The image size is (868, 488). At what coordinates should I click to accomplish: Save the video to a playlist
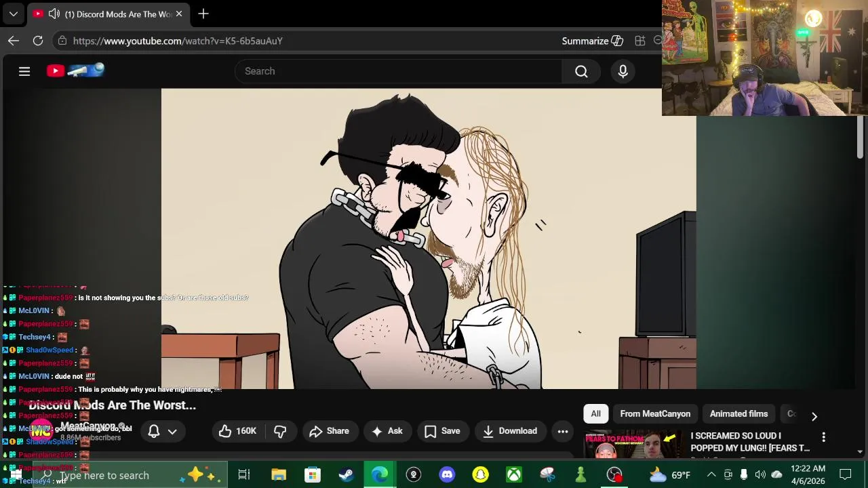click(x=442, y=431)
